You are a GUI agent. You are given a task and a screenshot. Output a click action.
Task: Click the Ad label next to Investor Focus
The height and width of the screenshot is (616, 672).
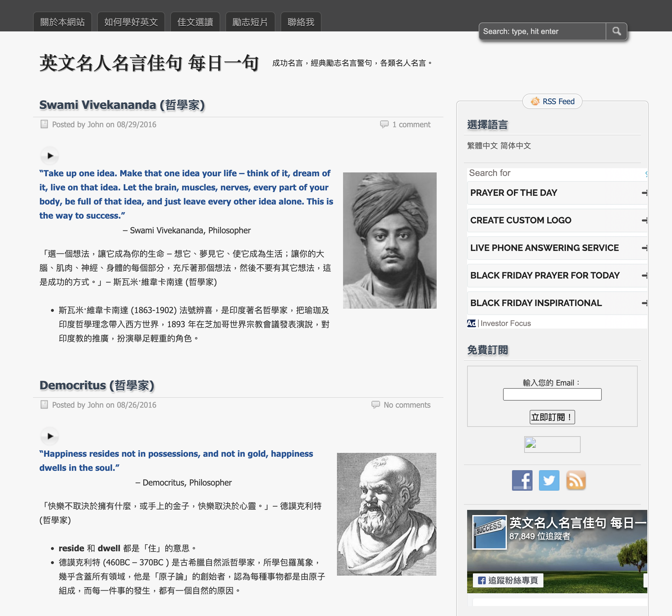click(x=471, y=323)
